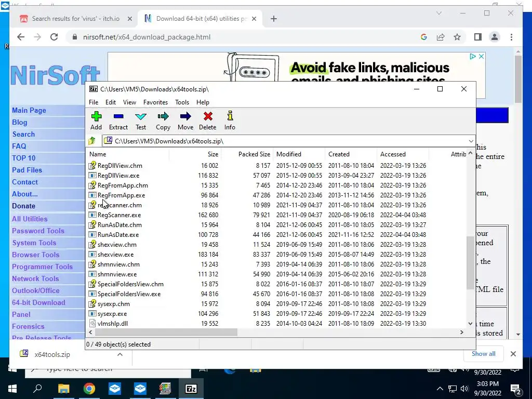Image resolution: width=532 pixels, height=399 pixels.
Task: Open Chrome from the taskbar
Action: (89, 389)
